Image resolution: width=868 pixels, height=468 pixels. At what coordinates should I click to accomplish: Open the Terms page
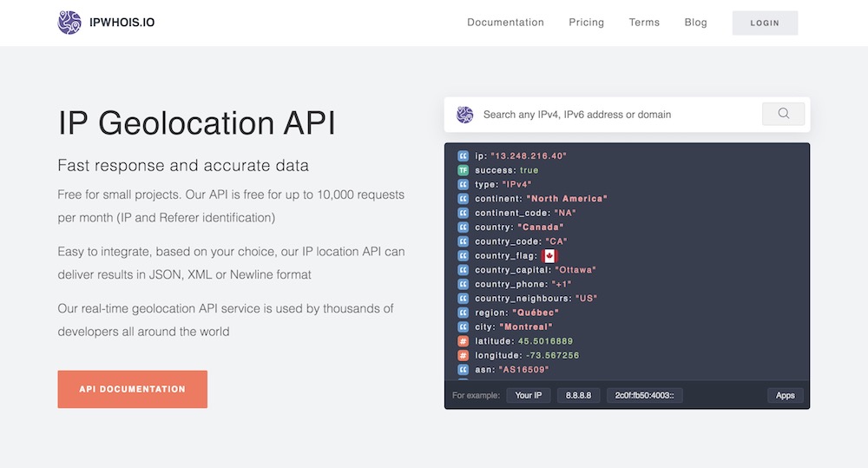pos(644,23)
